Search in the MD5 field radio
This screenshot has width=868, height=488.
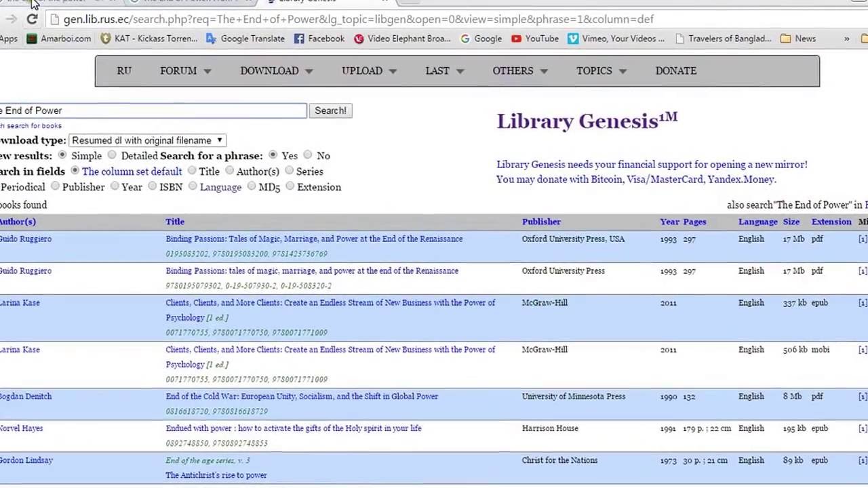click(252, 186)
